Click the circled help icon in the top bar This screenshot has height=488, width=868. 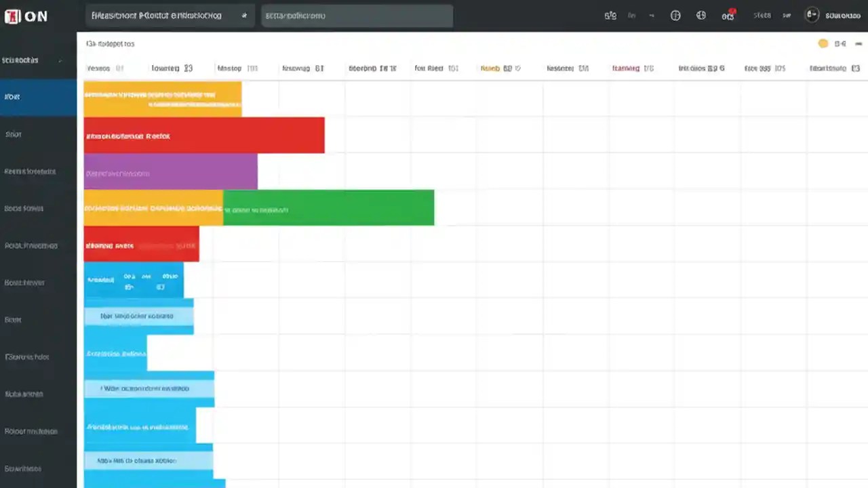click(x=675, y=16)
